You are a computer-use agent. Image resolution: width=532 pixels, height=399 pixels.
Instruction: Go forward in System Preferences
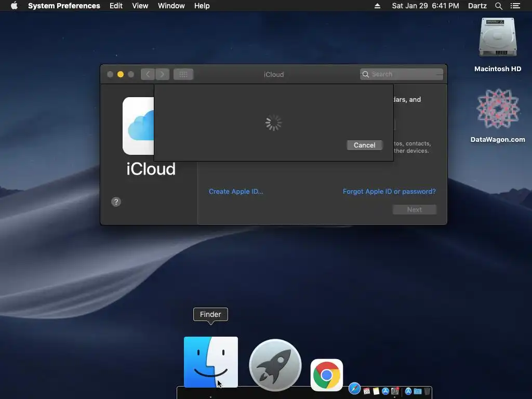[x=162, y=74]
